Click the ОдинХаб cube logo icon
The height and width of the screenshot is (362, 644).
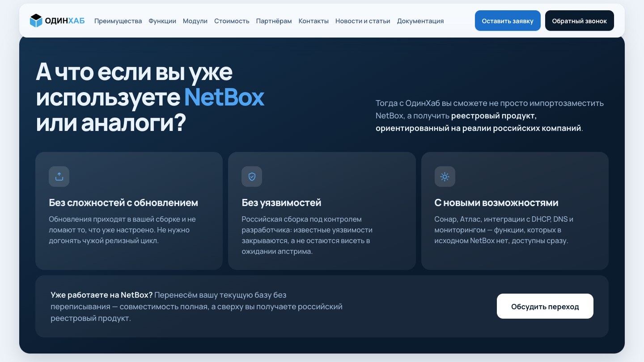point(36,21)
